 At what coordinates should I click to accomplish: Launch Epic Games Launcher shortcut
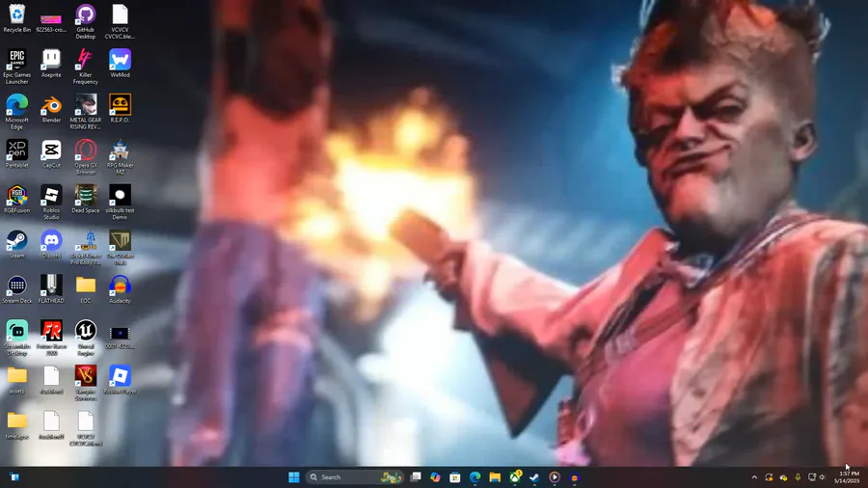(x=16, y=67)
